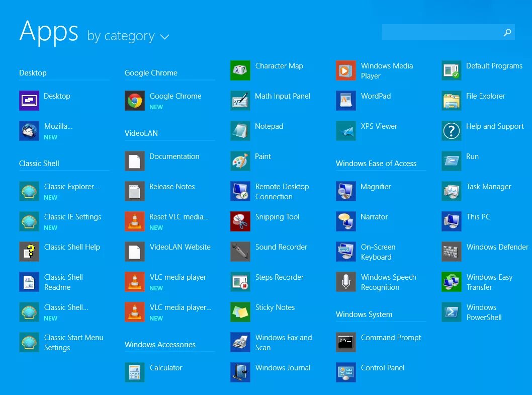532x395 pixels.
Task: Open Steps Recorder icon
Action: (x=240, y=282)
